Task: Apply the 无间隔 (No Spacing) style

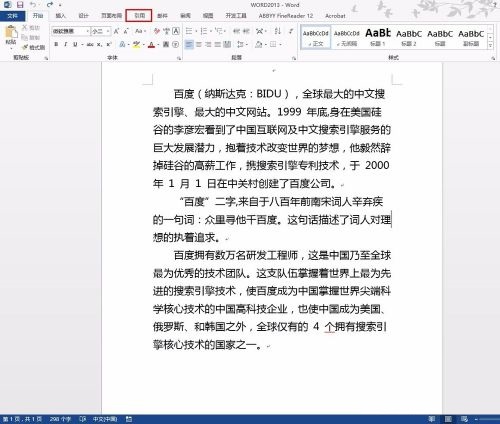Action: [347, 37]
